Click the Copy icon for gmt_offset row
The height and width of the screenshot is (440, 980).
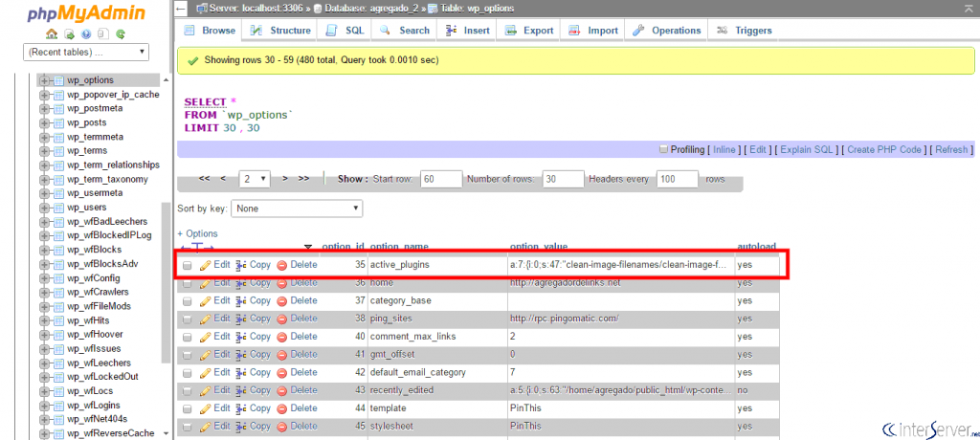pos(241,354)
